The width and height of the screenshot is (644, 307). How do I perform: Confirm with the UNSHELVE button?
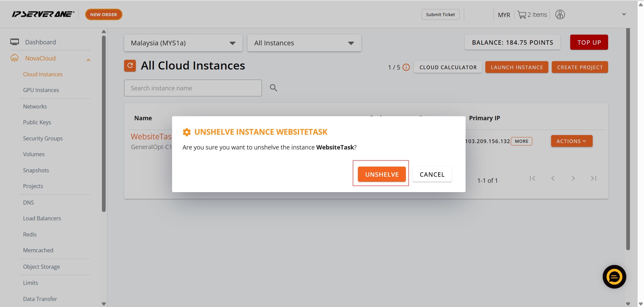coord(382,174)
